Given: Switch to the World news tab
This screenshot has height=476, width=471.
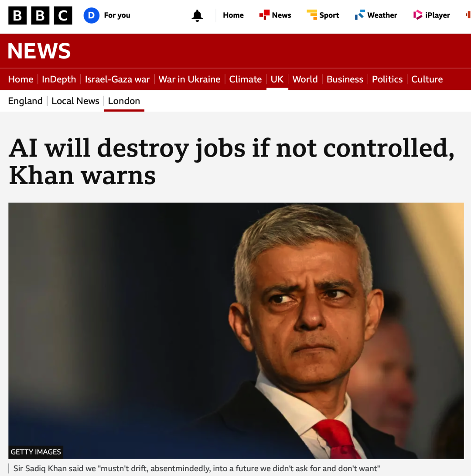Looking at the screenshot, I should pos(305,79).
